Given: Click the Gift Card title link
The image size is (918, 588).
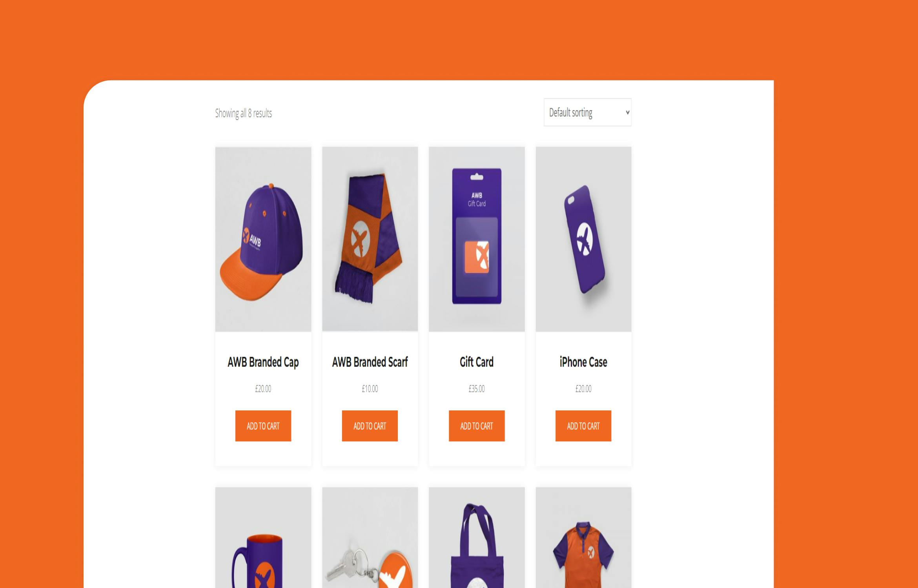Looking at the screenshot, I should point(477,362).
